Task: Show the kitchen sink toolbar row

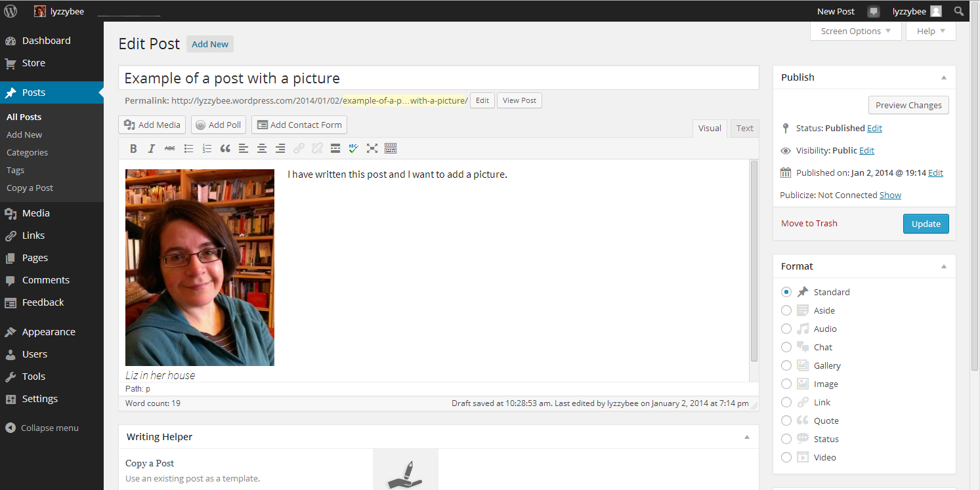Action: [391, 148]
